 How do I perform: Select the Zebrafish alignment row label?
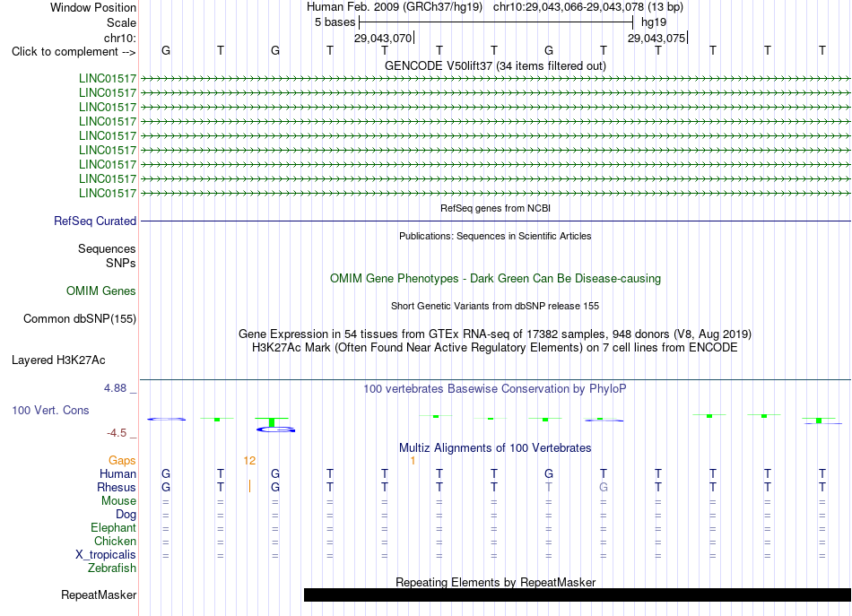112,568
